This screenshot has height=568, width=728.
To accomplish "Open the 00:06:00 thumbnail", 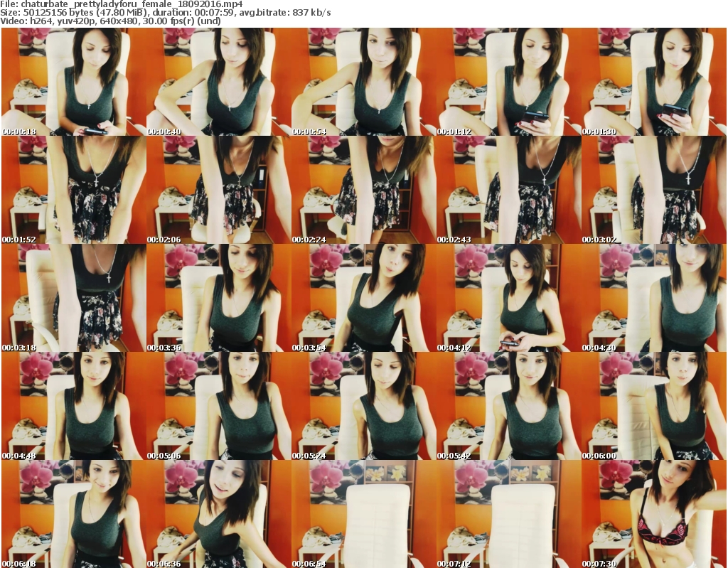I will pos(653,406).
